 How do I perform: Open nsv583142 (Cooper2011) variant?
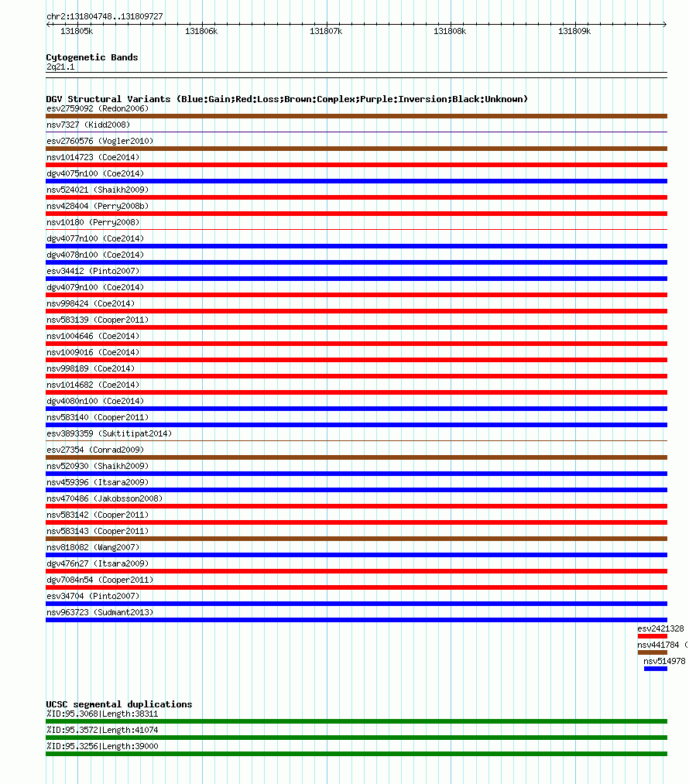click(98, 515)
